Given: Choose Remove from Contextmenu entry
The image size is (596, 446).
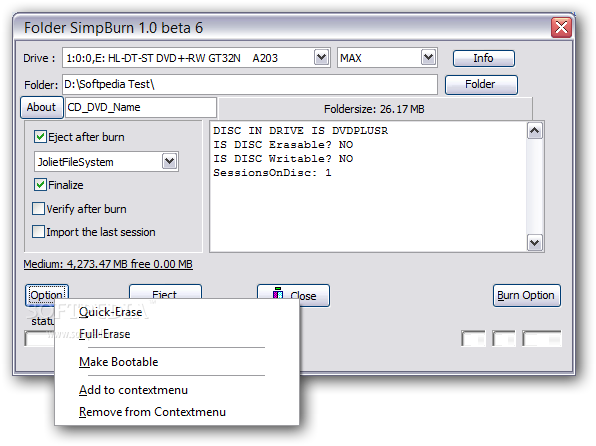Looking at the screenshot, I should [x=177, y=412].
